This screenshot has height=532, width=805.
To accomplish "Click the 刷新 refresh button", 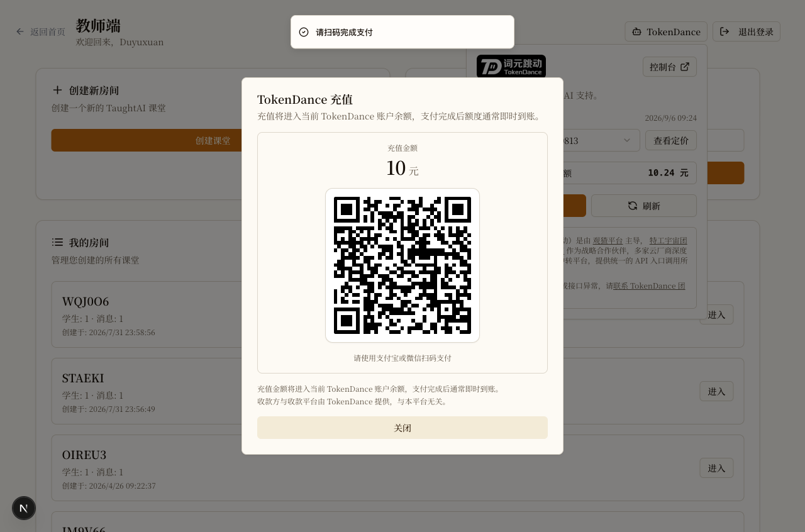I will 644,206.
